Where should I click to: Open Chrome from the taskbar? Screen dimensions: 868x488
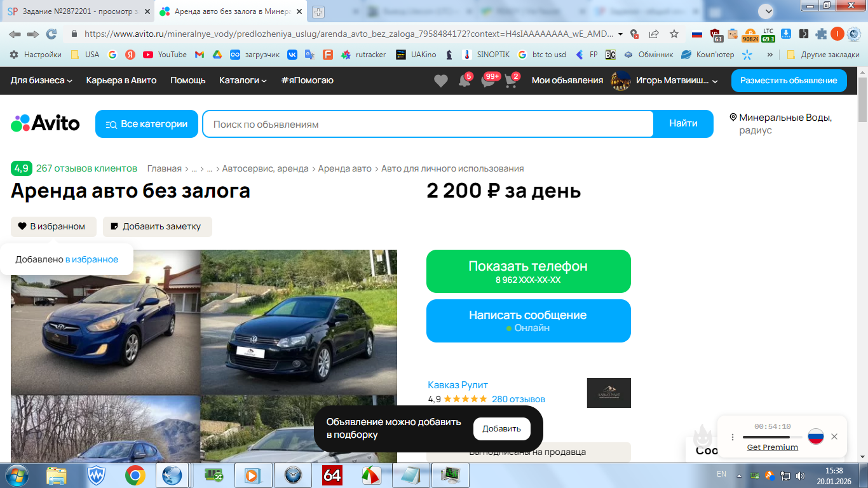tap(135, 475)
